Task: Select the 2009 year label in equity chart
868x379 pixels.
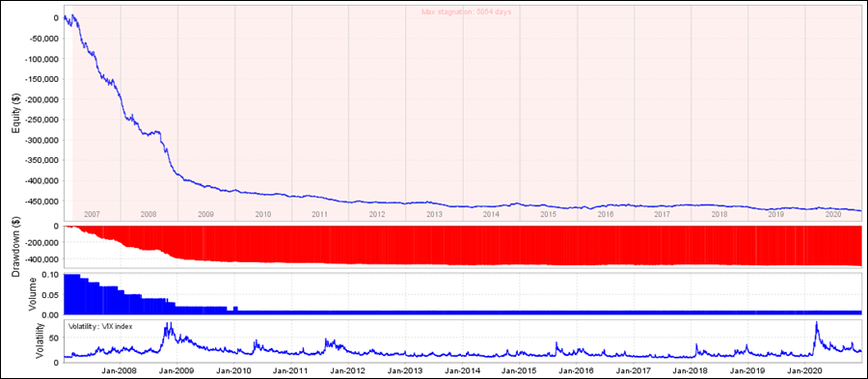Action: click(205, 213)
